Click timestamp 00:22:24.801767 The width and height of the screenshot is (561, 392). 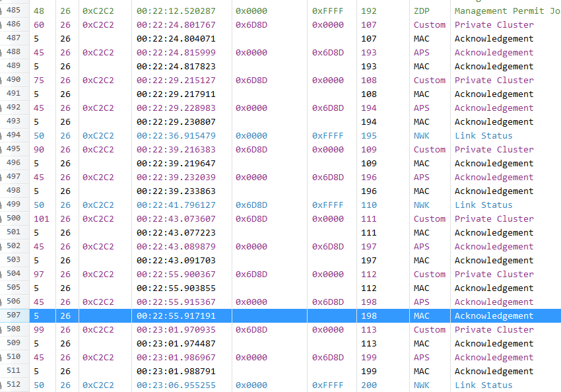176,25
